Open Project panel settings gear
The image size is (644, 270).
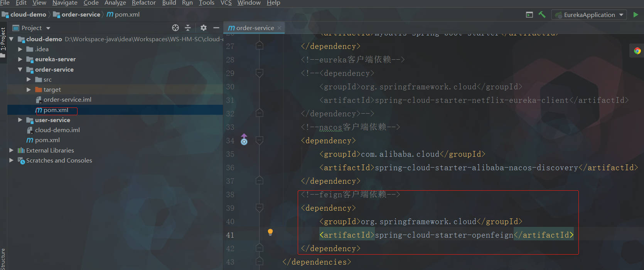point(204,28)
